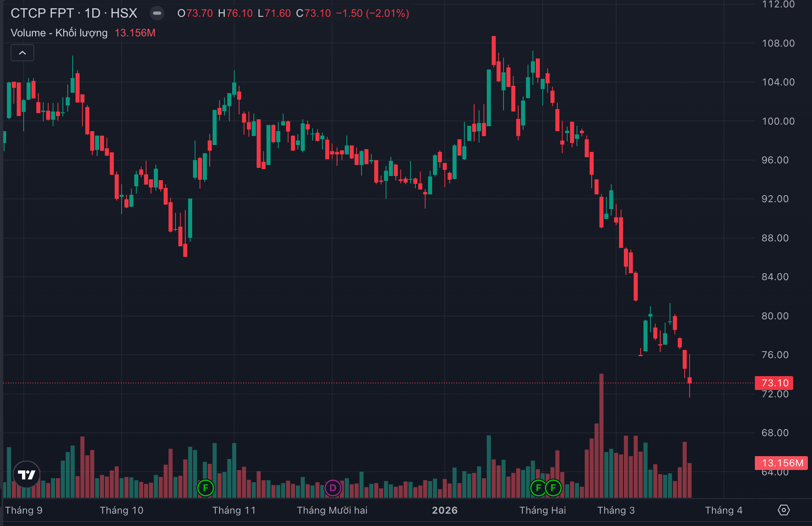The width and height of the screenshot is (812, 526).
Task: Click the tallest red volume bar
Action: (601, 436)
